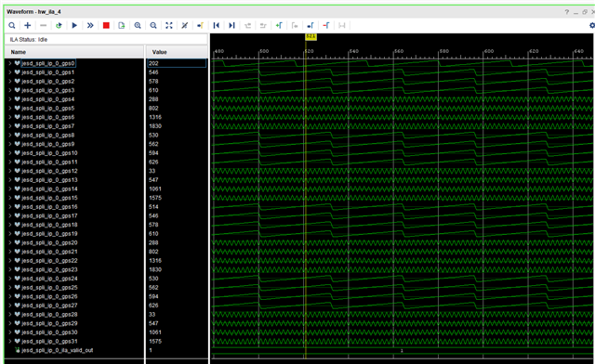Click the yellow cursor marker at 521
Image resolution: width=595 pixels, height=364 pixels.
click(x=311, y=36)
